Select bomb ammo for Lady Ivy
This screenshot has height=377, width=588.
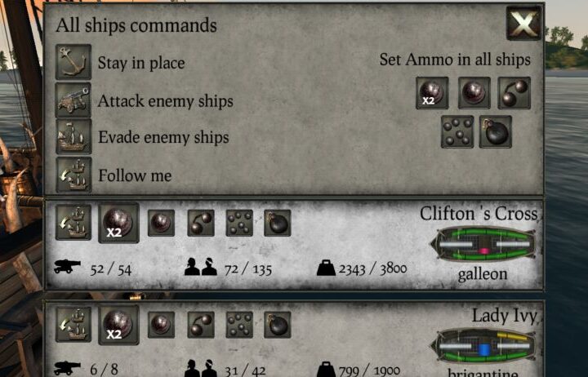point(278,325)
